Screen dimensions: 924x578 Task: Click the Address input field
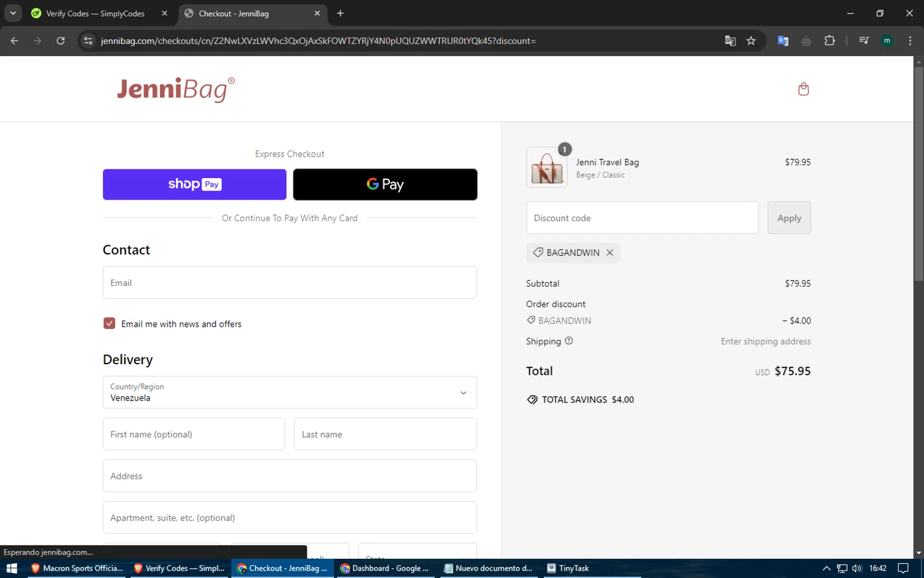(x=290, y=476)
